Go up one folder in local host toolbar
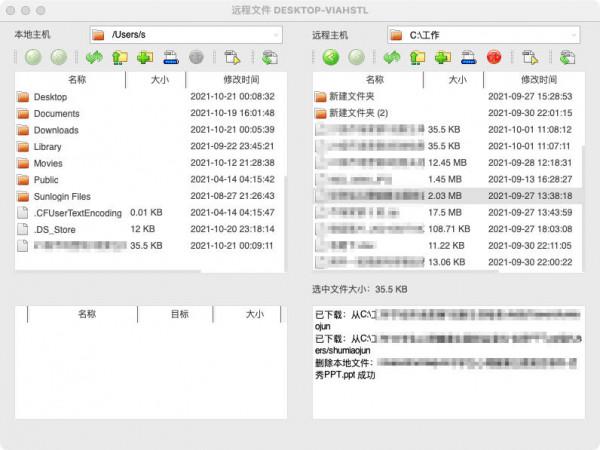 pyautogui.click(x=120, y=57)
